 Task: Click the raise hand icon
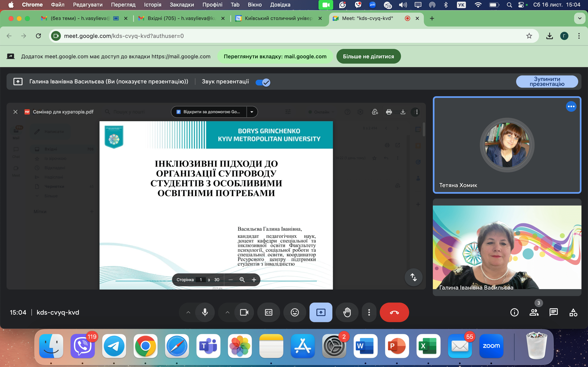[347, 312]
